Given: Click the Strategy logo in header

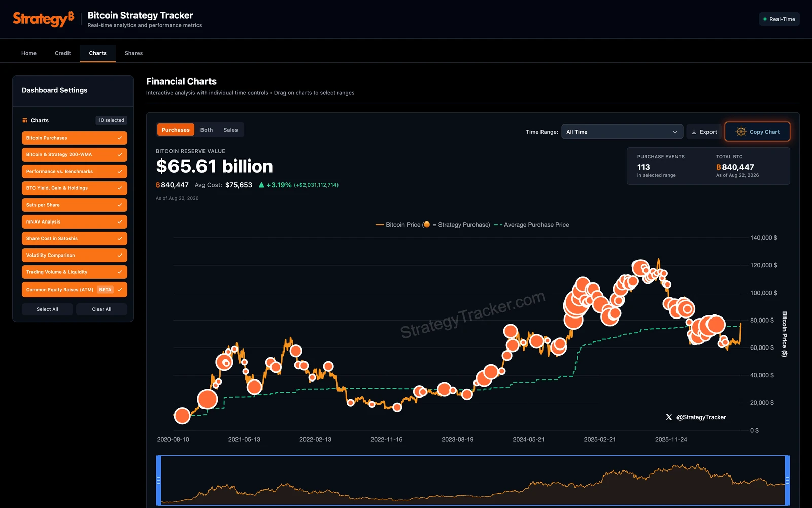Looking at the screenshot, I should coord(44,19).
